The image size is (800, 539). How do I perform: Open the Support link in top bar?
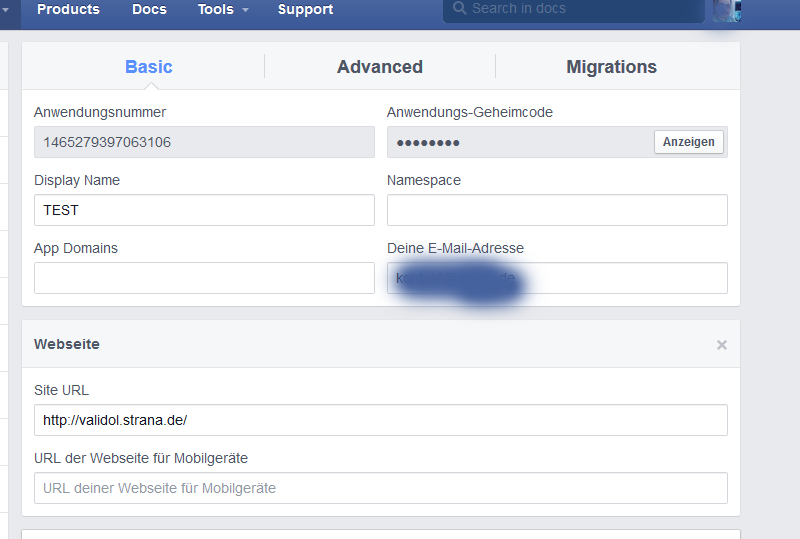point(305,10)
